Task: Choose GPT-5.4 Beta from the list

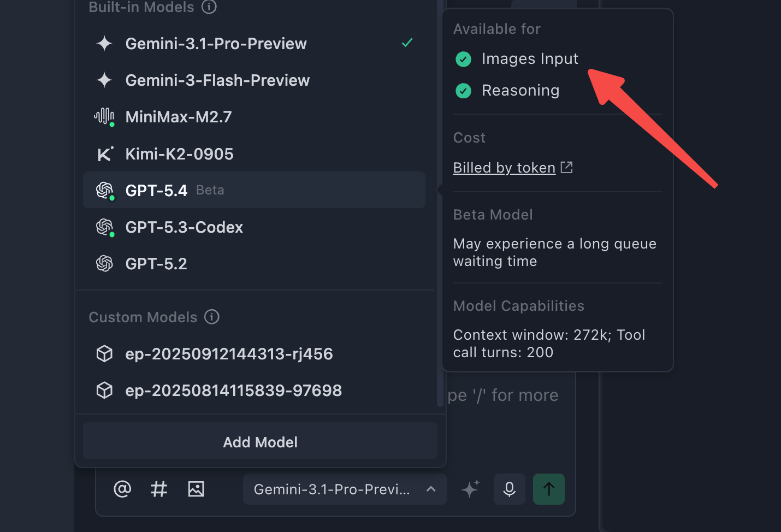Action: (254, 190)
